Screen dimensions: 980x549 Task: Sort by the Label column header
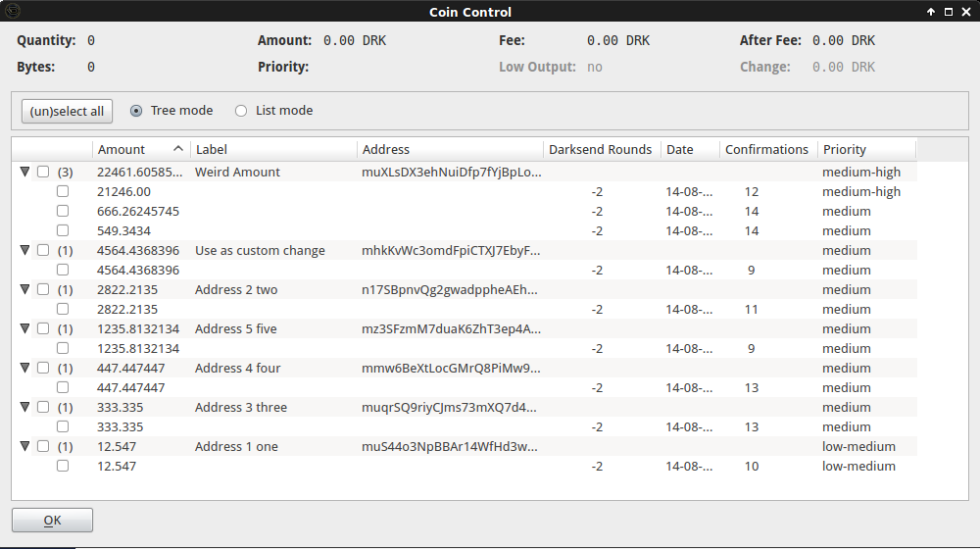click(x=273, y=149)
